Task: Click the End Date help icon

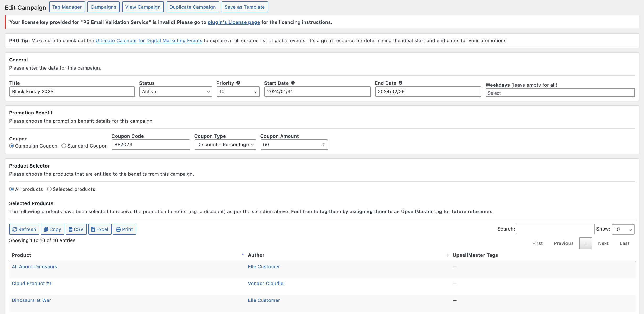Action: click(401, 83)
